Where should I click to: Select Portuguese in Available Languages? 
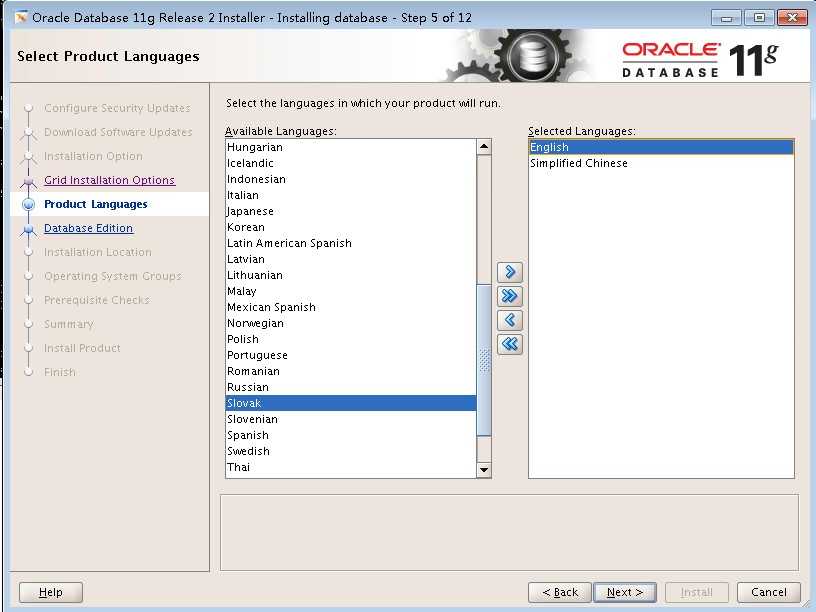pyautogui.click(x=351, y=355)
